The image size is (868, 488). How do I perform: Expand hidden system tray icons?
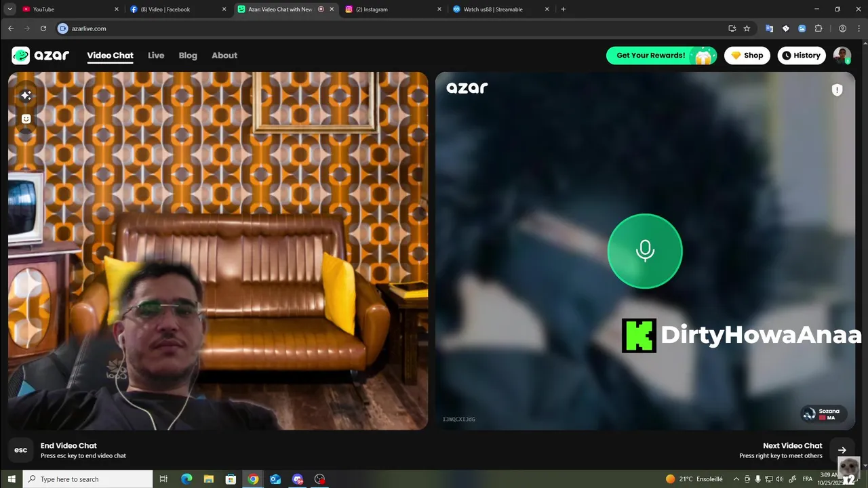coord(736,479)
